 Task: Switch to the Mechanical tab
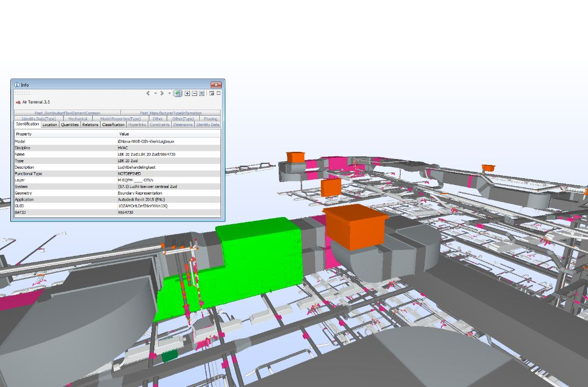(78, 118)
